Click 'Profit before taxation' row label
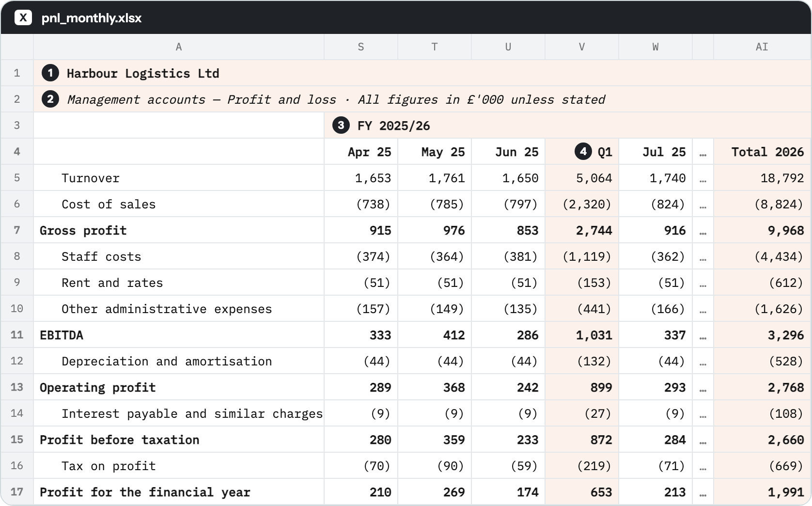The image size is (812, 506). point(120,440)
